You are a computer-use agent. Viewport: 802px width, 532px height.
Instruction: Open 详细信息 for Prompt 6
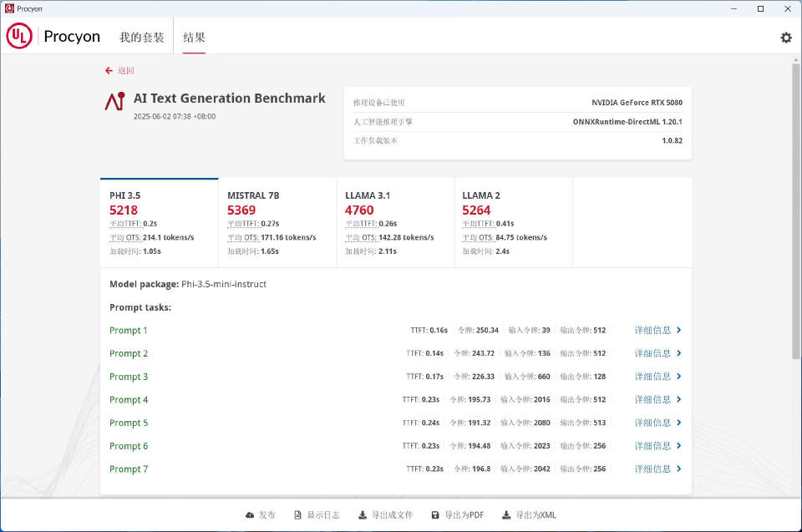point(652,446)
